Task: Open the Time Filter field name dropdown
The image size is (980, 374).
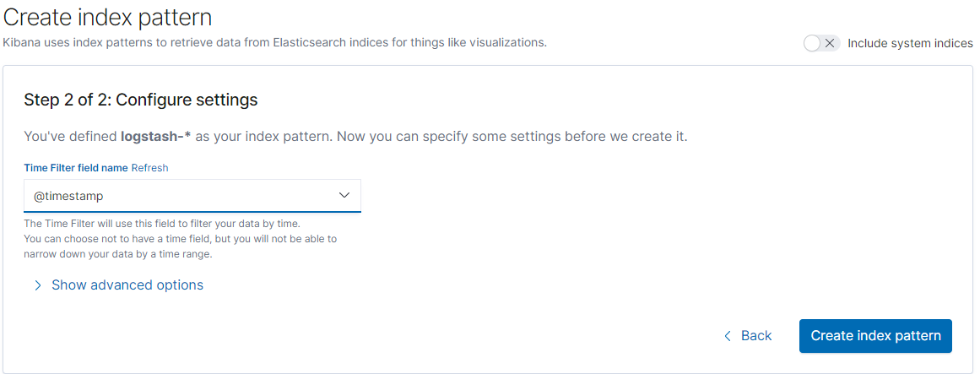Action: 192,196
